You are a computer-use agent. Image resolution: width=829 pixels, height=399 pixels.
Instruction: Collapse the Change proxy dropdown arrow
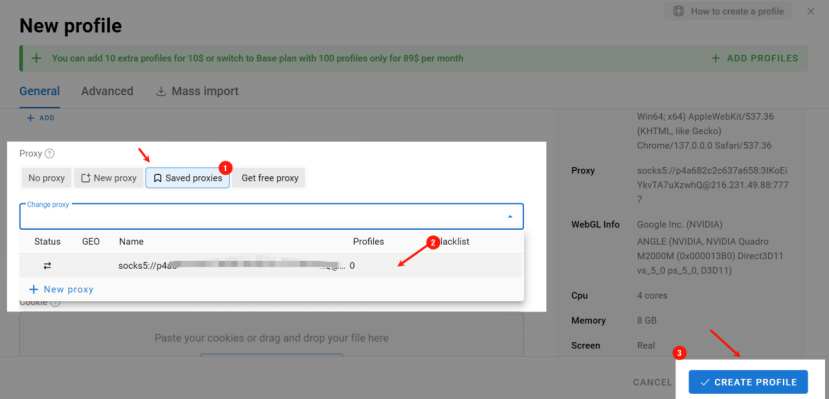tap(510, 217)
